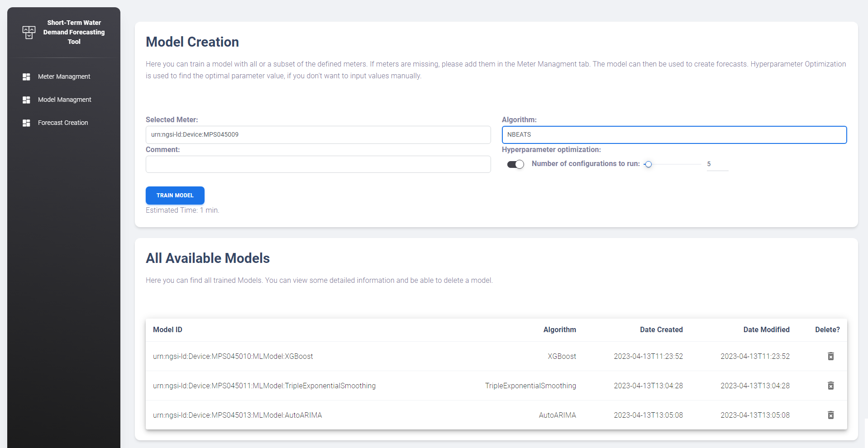Image resolution: width=868 pixels, height=448 pixels.
Task: Click the Train Model button
Action: [x=175, y=195]
